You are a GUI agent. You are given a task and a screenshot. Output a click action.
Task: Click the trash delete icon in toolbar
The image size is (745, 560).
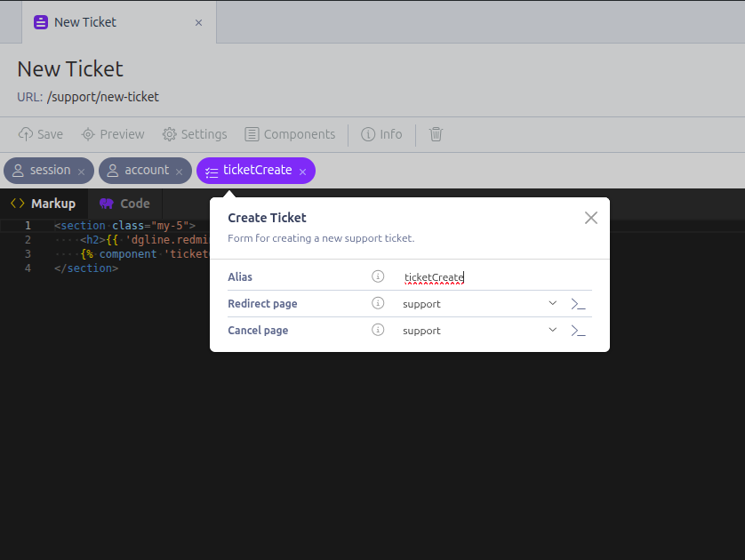tap(436, 134)
